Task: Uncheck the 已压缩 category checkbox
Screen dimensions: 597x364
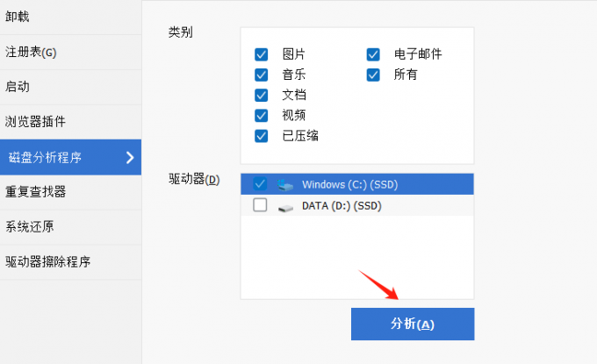Action: (x=262, y=136)
